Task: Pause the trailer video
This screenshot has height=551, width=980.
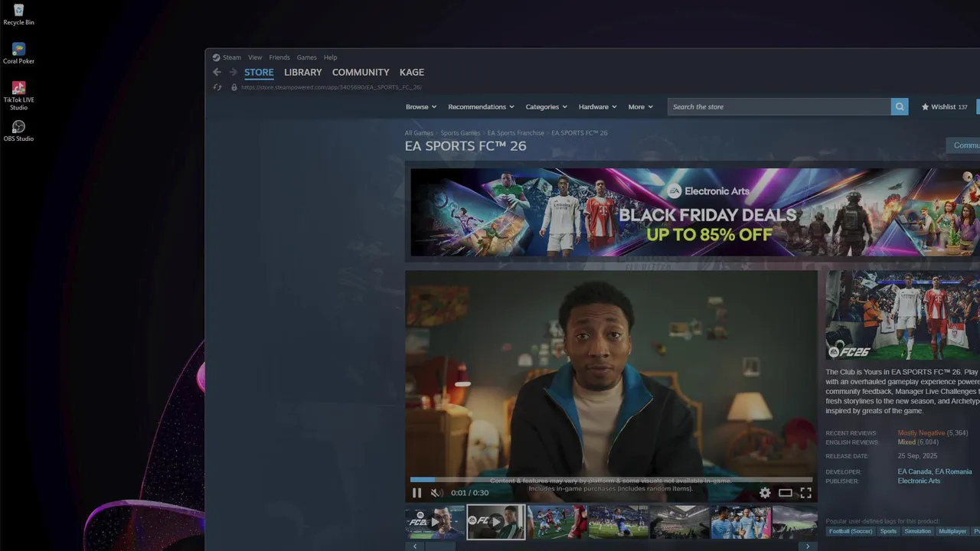Action: (417, 493)
